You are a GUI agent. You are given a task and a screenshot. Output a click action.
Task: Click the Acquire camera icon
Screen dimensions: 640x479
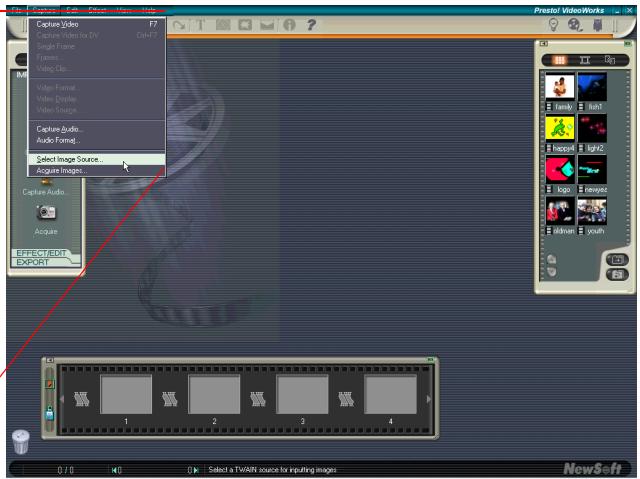coord(46,213)
